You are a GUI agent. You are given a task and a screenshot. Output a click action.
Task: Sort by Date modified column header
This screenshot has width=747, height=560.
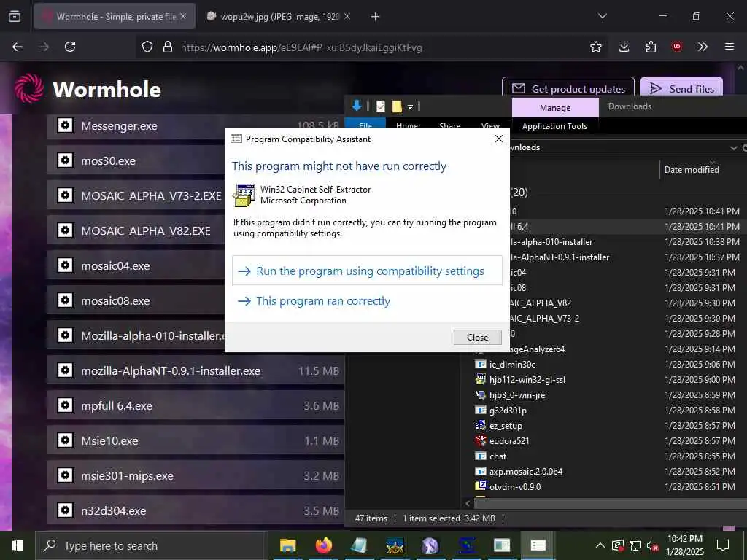click(x=692, y=169)
